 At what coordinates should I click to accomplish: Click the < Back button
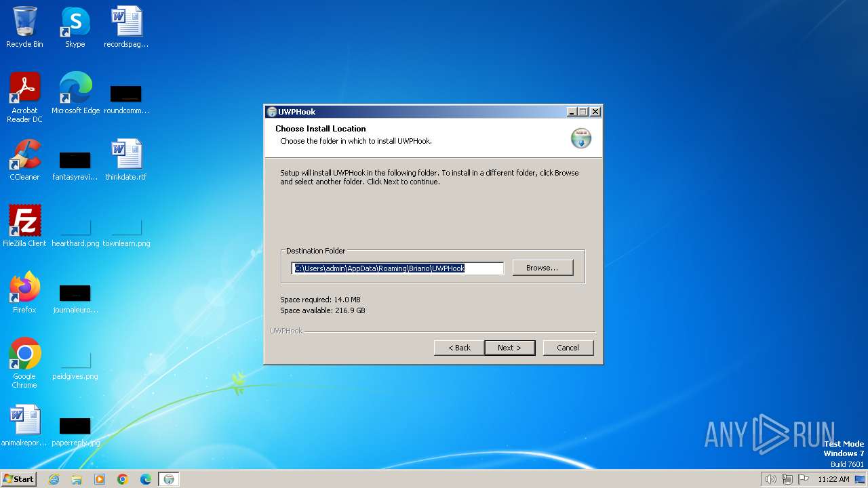tap(459, 348)
